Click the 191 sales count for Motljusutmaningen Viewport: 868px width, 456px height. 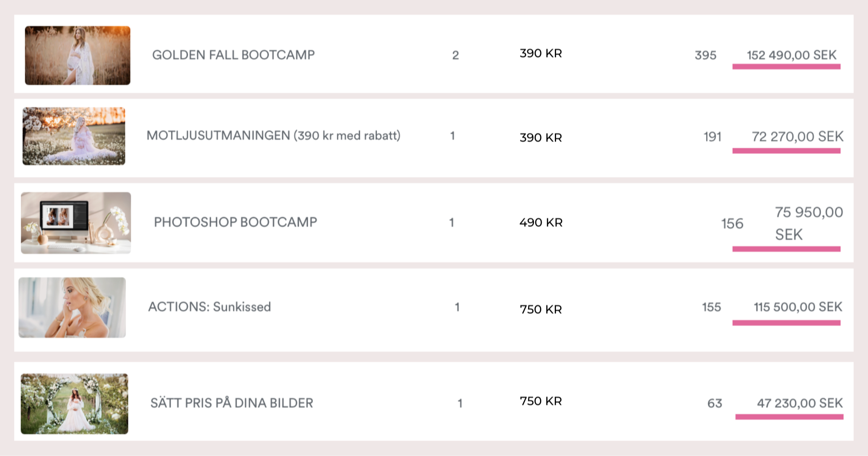(x=712, y=137)
